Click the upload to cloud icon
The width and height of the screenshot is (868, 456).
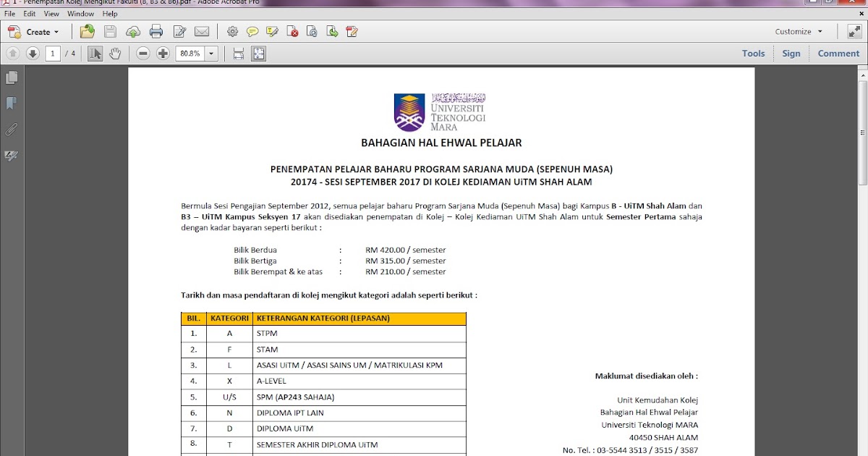[133, 32]
